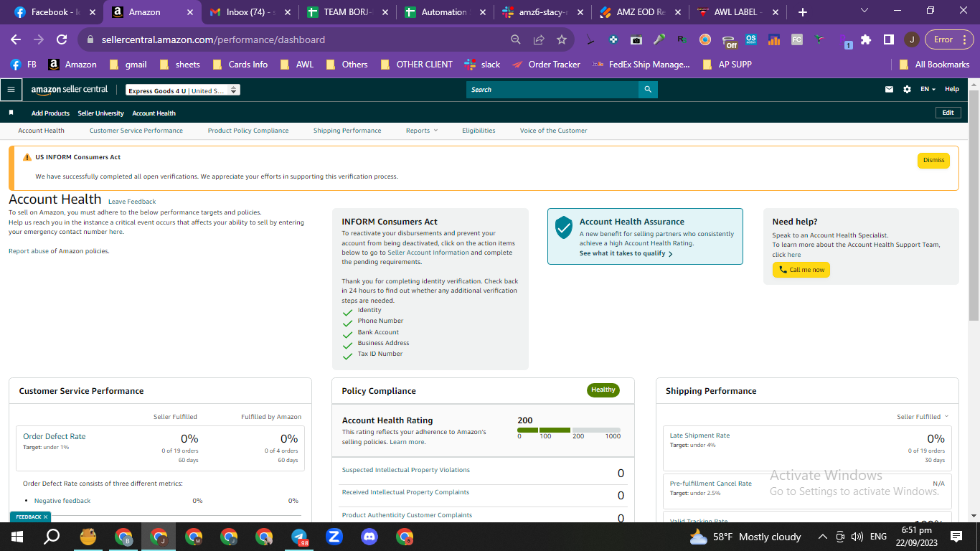Click the orange bar chart extension icon
The image size is (980, 551).
774,39
